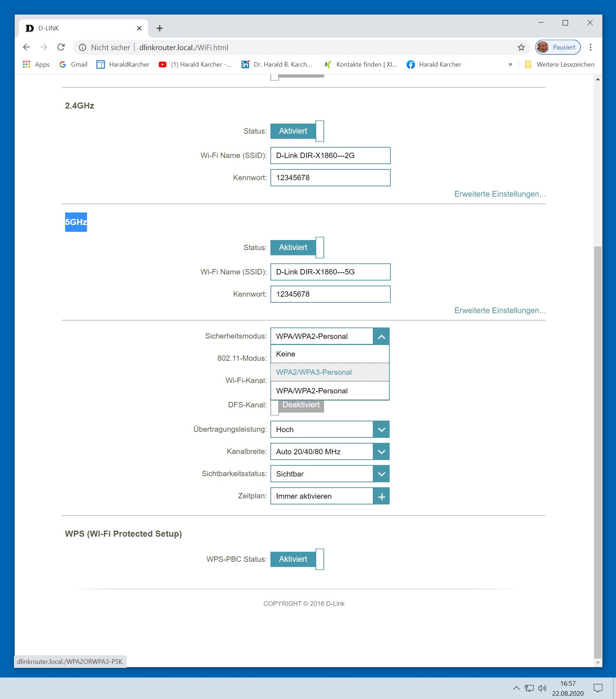Click the browser forward arrow
This screenshot has width=616, height=699.
(x=44, y=47)
